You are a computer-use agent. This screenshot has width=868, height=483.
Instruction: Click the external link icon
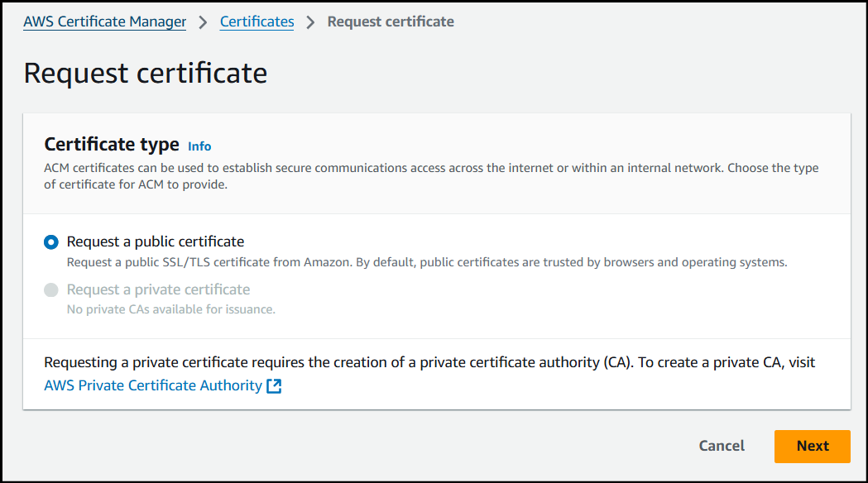pos(274,386)
